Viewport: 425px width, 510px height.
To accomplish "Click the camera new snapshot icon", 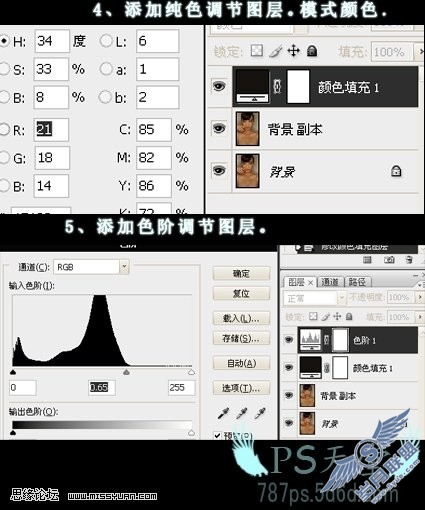I will (x=389, y=260).
